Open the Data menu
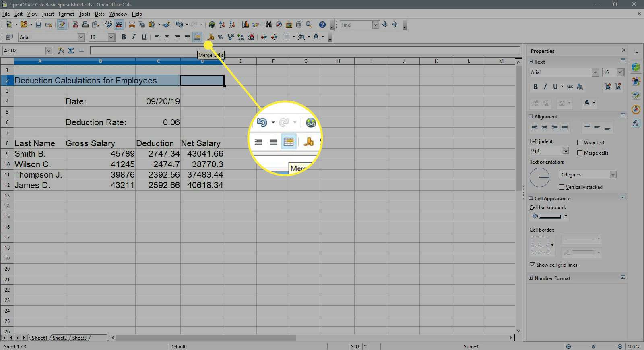Viewport: 644px width, 350px height. [100, 14]
